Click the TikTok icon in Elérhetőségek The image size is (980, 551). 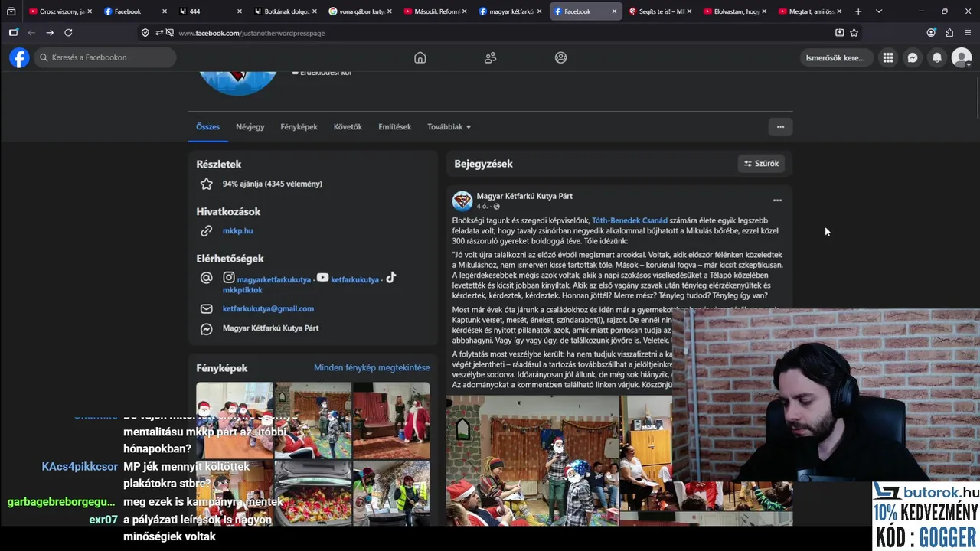[x=390, y=278]
